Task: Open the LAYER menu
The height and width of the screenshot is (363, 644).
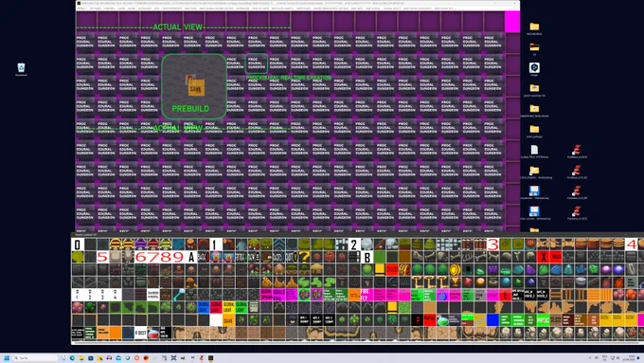Action: 121,9
